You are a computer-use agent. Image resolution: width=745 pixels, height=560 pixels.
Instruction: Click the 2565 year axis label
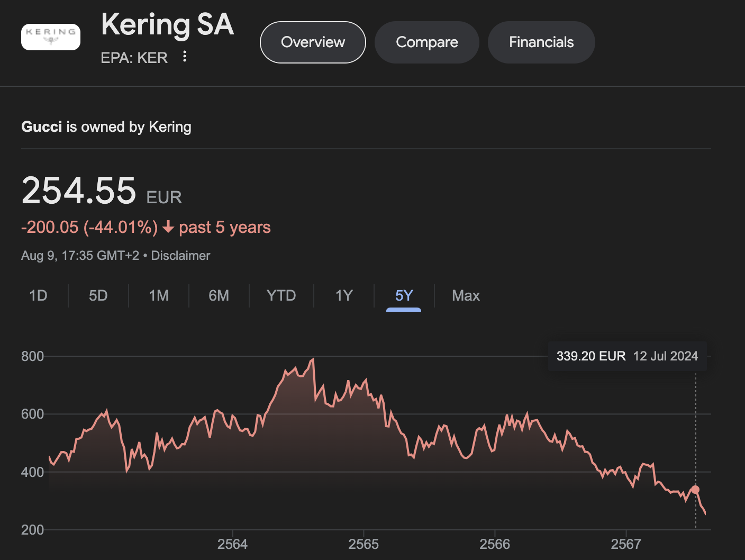364,544
